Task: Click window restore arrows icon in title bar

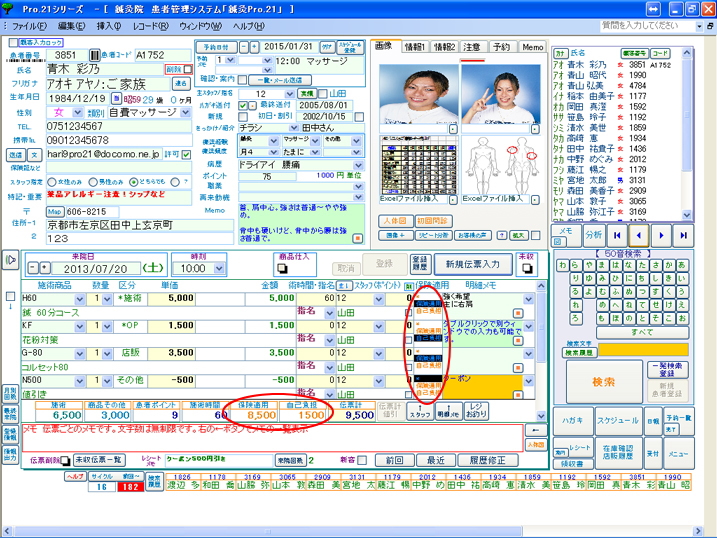Action: pos(653,9)
